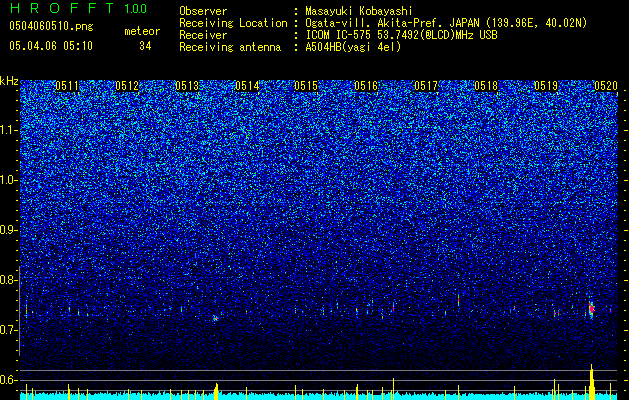
Task: Click the 1.1 frequency axis label
Action: tap(9, 130)
